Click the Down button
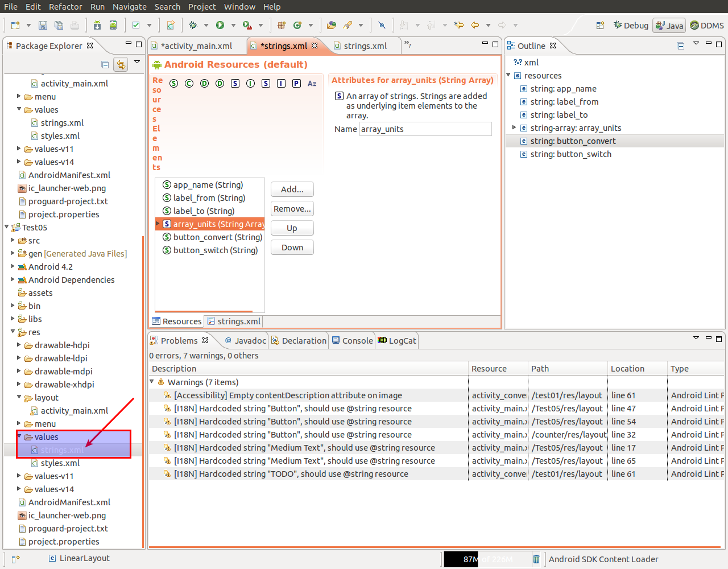728x569 pixels. (292, 248)
